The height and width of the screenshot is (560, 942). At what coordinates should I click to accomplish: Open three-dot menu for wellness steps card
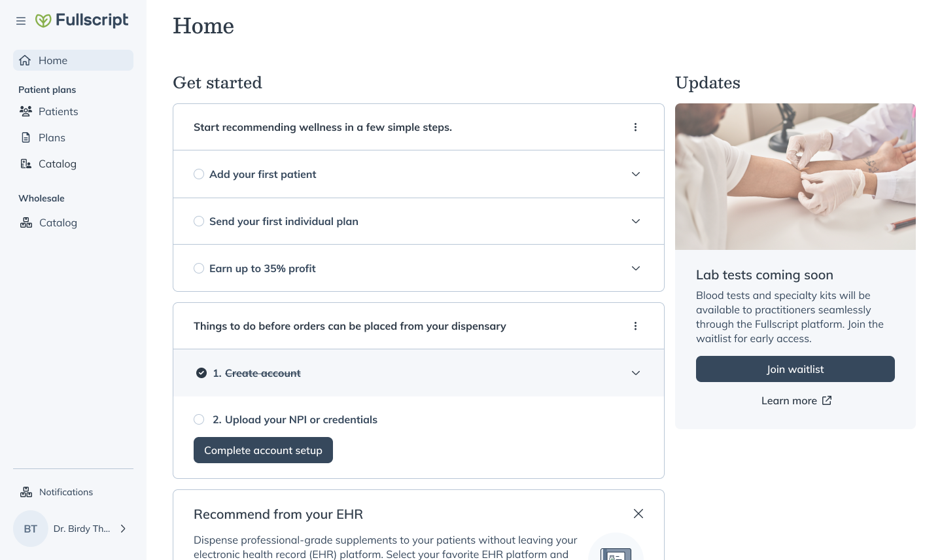tap(635, 127)
